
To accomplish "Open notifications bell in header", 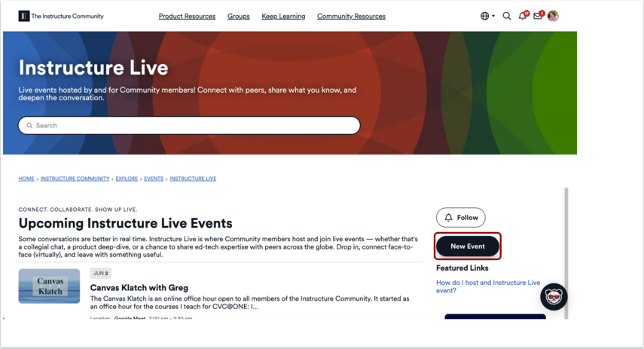I will coord(523,16).
